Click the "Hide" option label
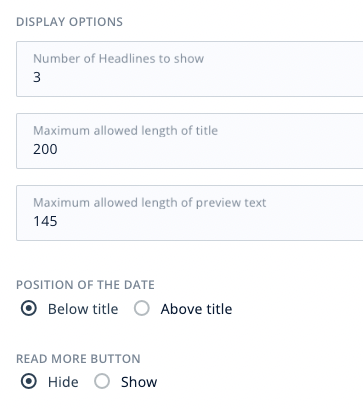The image size is (363, 409). [63, 382]
